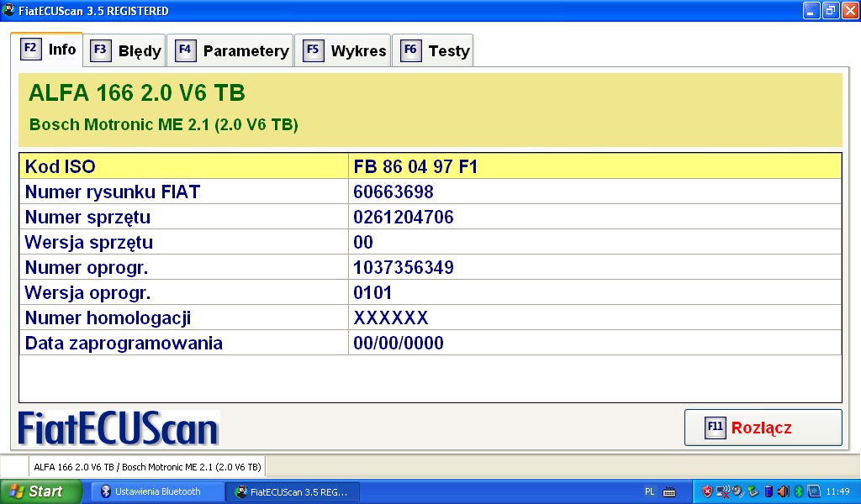Close the FiatECUScan window
The image size is (861, 504).
pos(850,10)
